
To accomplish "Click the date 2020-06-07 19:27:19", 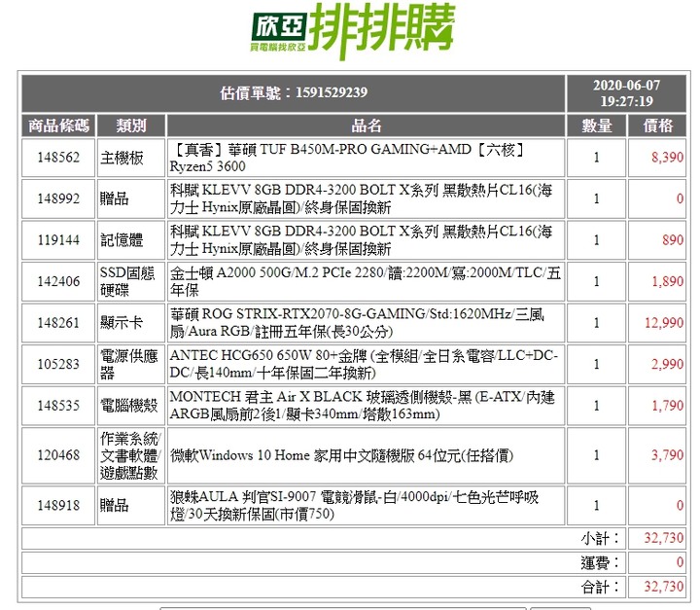I will [626, 93].
